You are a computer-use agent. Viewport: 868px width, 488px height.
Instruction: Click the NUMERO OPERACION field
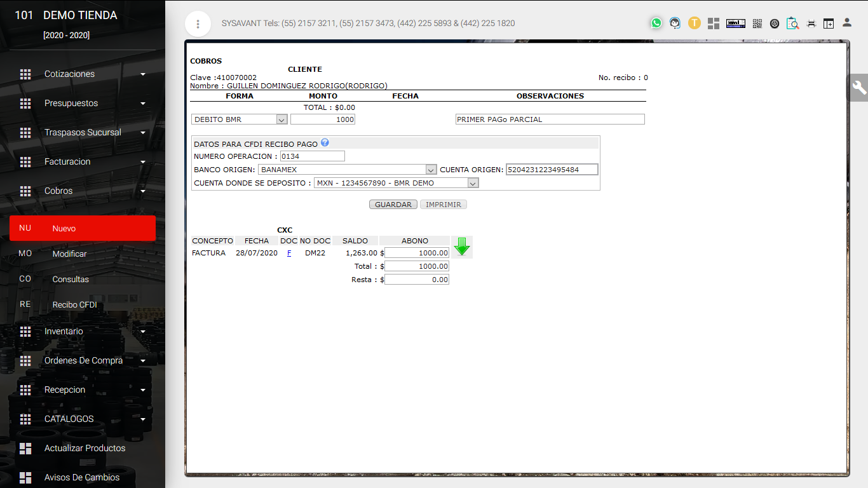pos(313,156)
